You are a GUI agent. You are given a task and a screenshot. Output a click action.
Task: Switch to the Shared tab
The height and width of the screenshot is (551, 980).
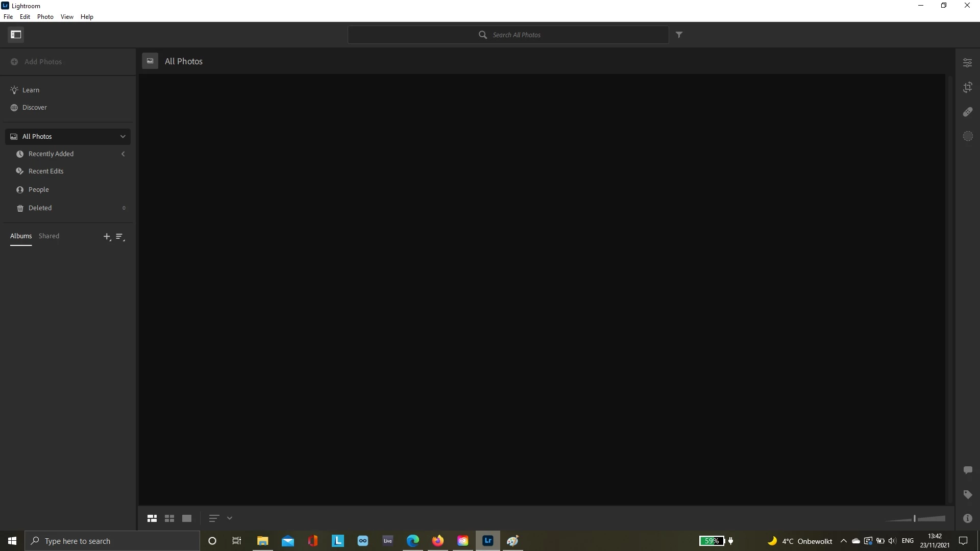coord(49,236)
